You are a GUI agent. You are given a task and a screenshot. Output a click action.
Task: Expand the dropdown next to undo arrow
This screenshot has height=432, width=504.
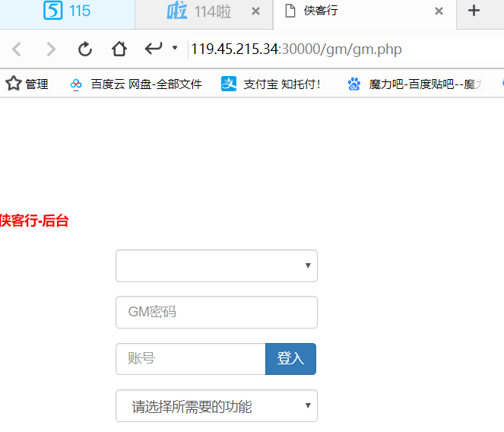[175, 49]
